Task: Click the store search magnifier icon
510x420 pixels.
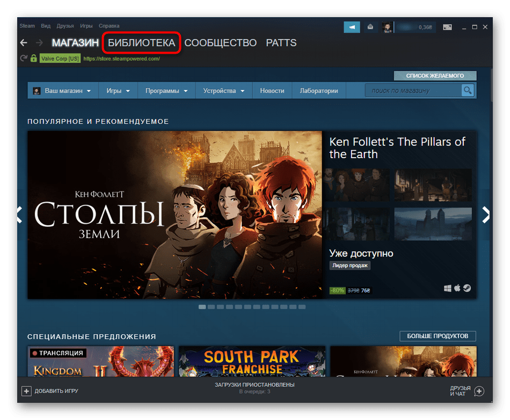Action: (x=468, y=91)
